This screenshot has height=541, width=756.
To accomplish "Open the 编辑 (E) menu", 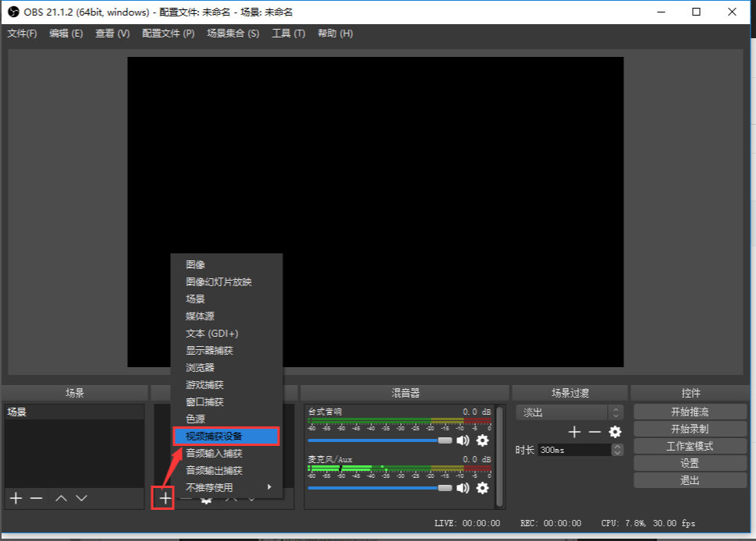I will point(66,34).
